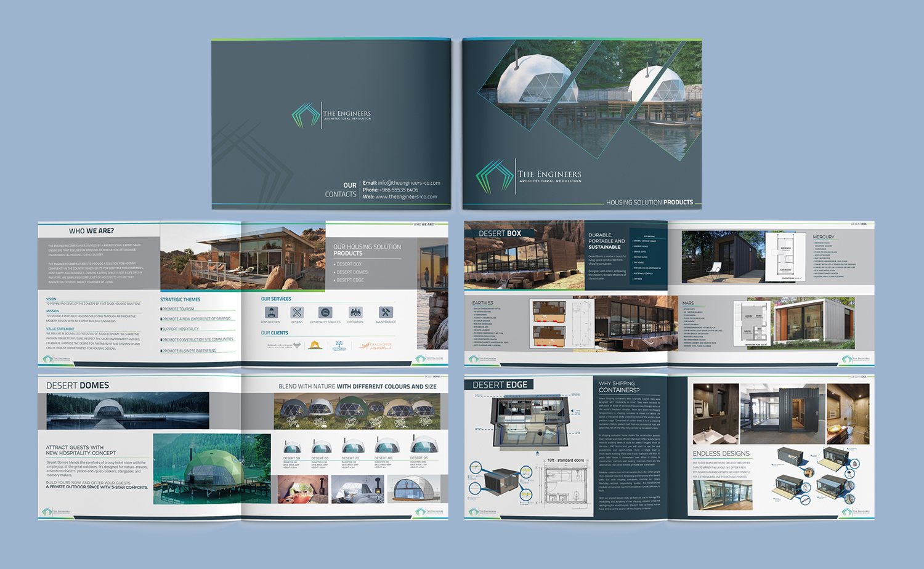The image size is (924, 569).
Task: Click the 'STRATEGIC THEMES' heading
Action: (x=180, y=299)
